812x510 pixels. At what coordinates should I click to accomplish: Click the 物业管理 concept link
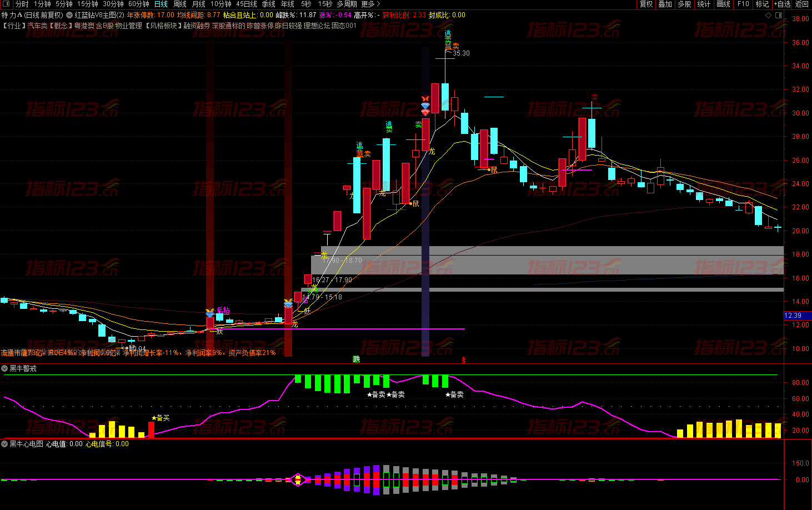[x=129, y=26]
